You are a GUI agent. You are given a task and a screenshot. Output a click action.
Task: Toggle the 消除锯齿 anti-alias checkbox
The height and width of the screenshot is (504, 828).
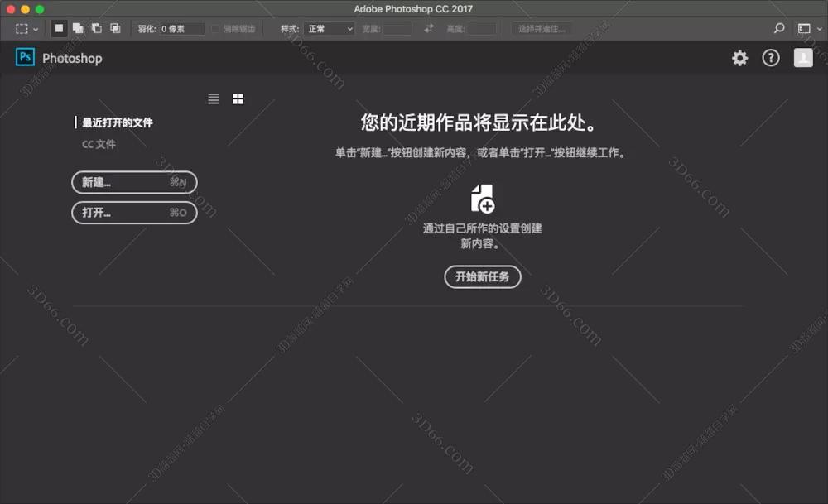coord(216,28)
